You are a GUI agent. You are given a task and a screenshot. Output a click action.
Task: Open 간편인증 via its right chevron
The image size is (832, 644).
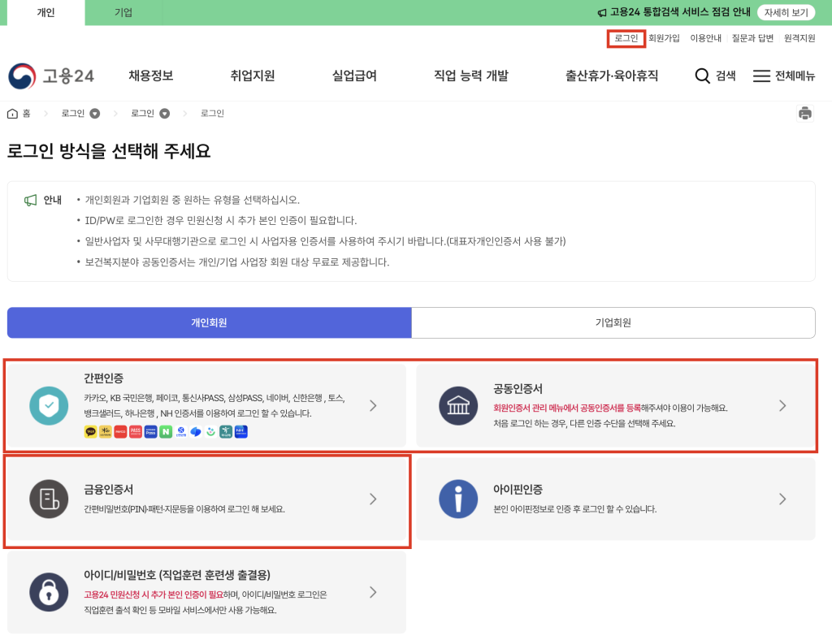[x=373, y=405]
